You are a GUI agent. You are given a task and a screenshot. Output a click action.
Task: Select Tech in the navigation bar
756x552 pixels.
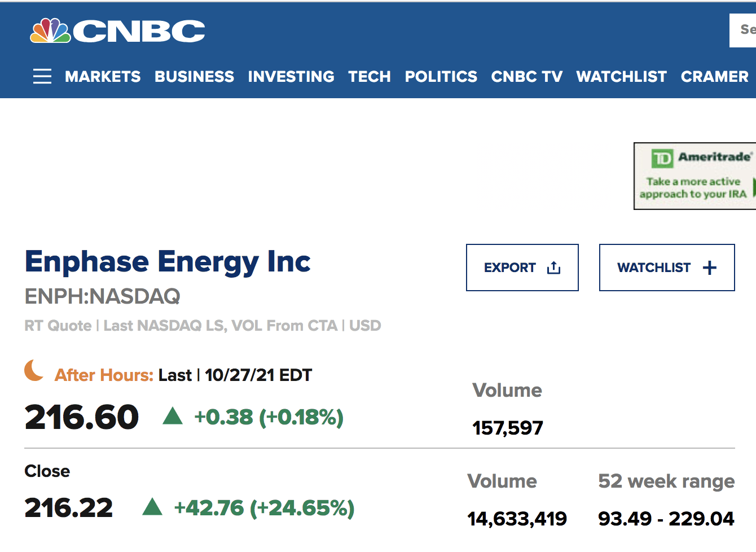pyautogui.click(x=370, y=76)
